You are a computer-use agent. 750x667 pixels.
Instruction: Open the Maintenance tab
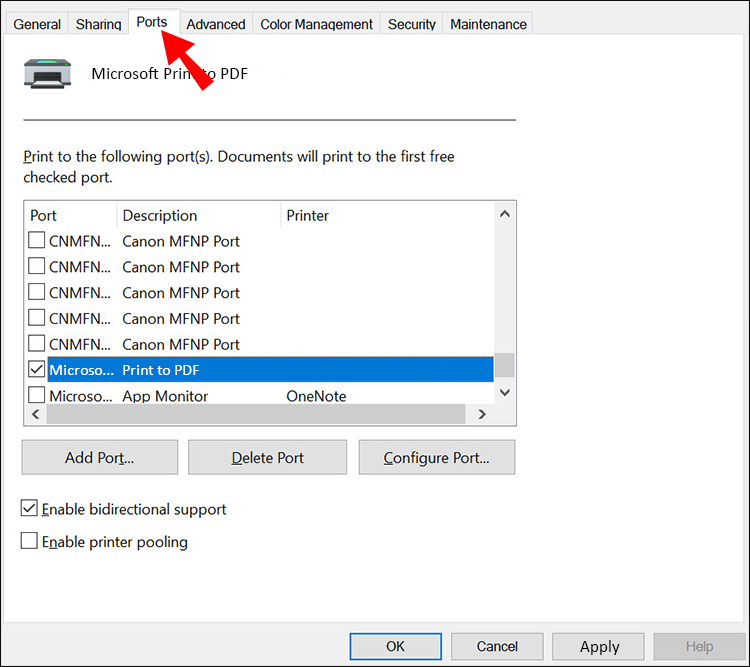488,24
